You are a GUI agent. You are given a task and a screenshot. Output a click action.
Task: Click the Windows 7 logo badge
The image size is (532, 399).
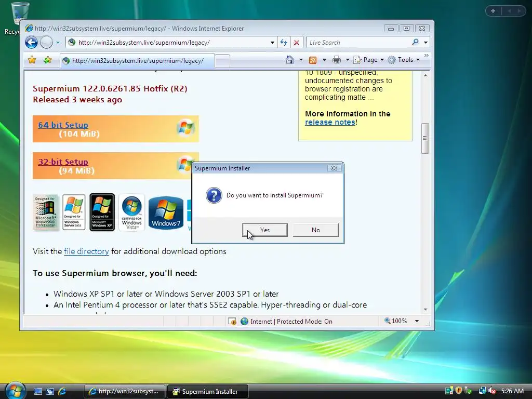[166, 213]
